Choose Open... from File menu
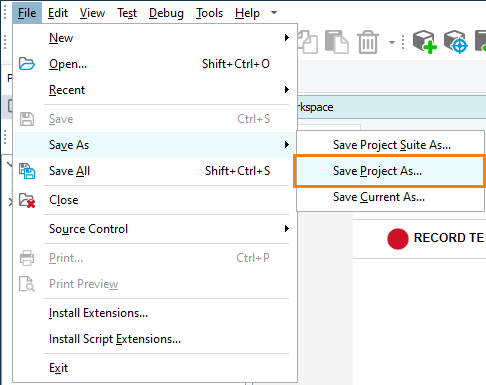Viewport: 486px width, 385px height. [x=155, y=64]
